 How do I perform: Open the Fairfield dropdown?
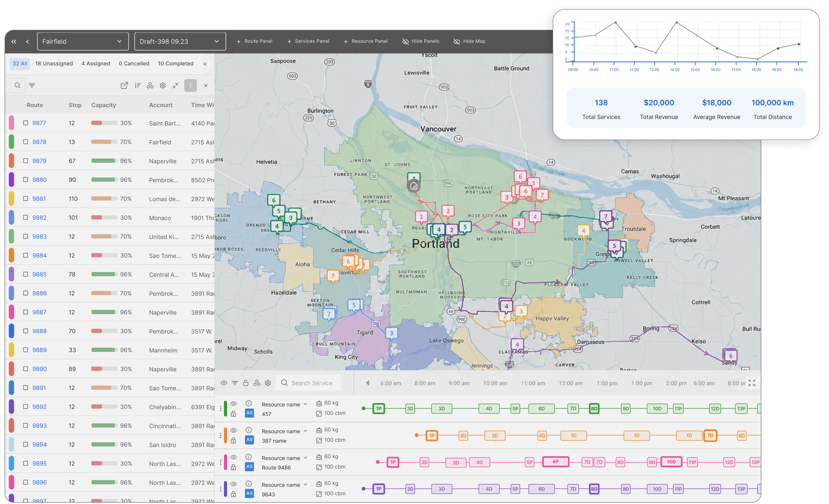[83, 42]
